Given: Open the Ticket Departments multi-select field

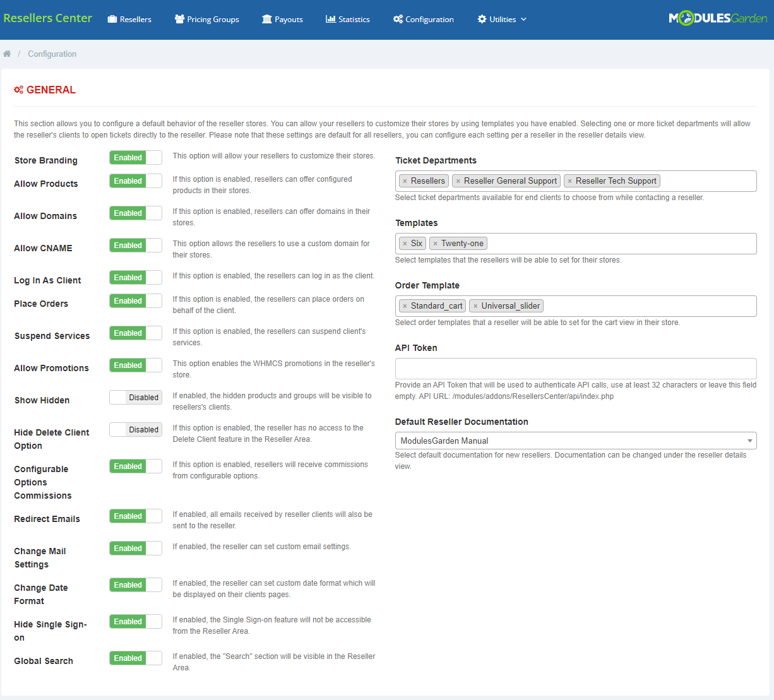Looking at the screenshot, I should [576, 181].
